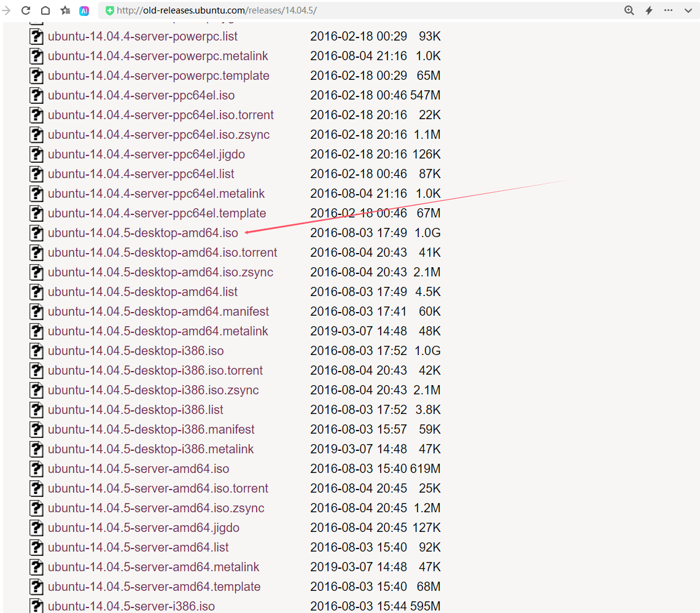Click file icon beside server-powerpc.template
Screen dimensions: 700x613
[37, 76]
